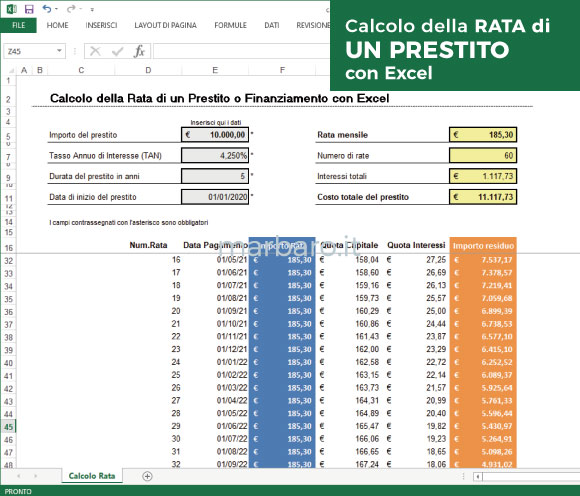
Task: Open the LAYOUT DI PAGINA tab
Action: pos(165,25)
